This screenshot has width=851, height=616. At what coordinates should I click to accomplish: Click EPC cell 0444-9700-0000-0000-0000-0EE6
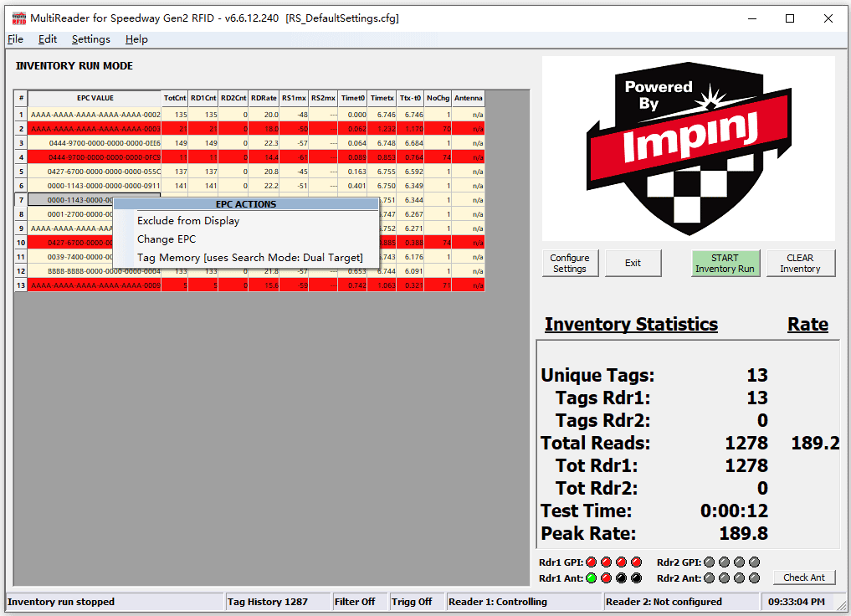click(95, 143)
